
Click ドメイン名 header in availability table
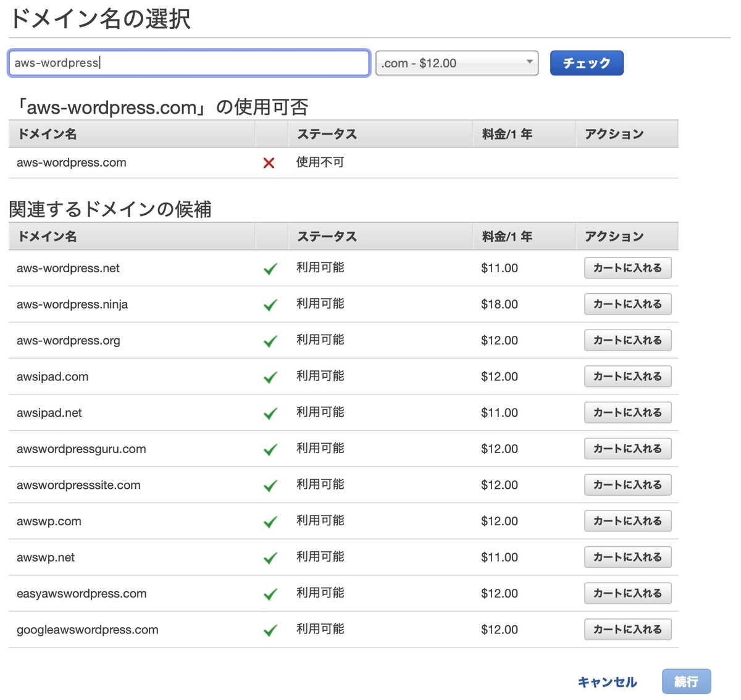(47, 134)
